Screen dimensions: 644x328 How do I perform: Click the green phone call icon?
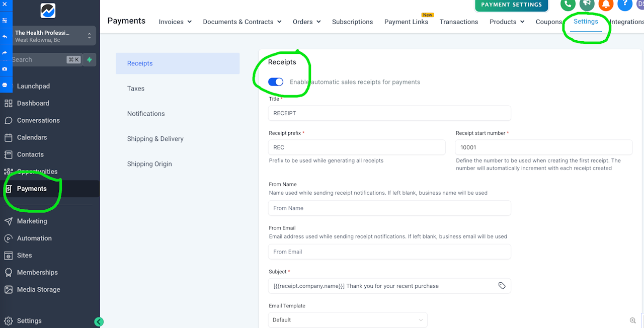[568, 4]
